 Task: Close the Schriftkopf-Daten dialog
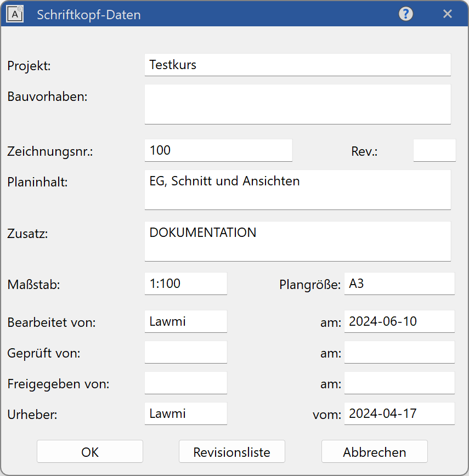coord(448,14)
